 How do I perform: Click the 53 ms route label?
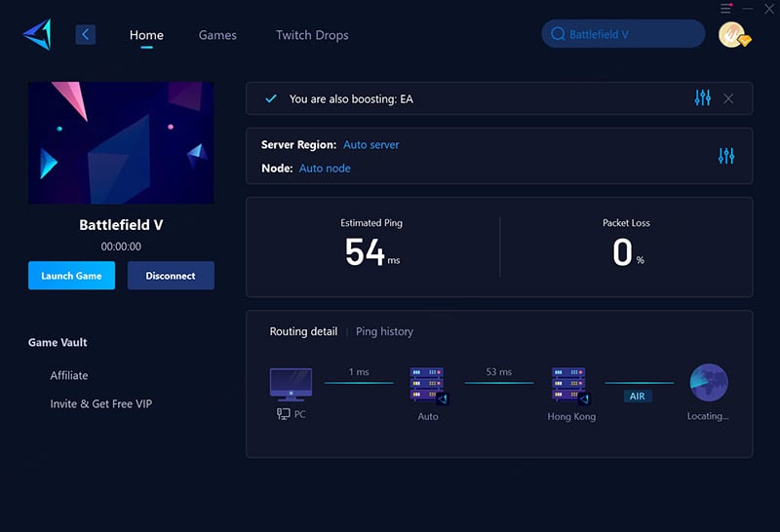tap(498, 372)
